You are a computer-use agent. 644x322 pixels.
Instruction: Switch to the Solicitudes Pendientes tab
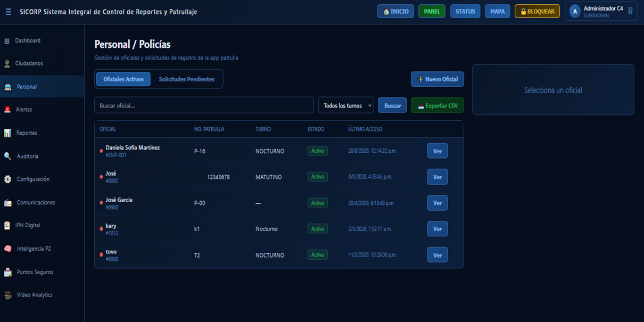(186, 79)
